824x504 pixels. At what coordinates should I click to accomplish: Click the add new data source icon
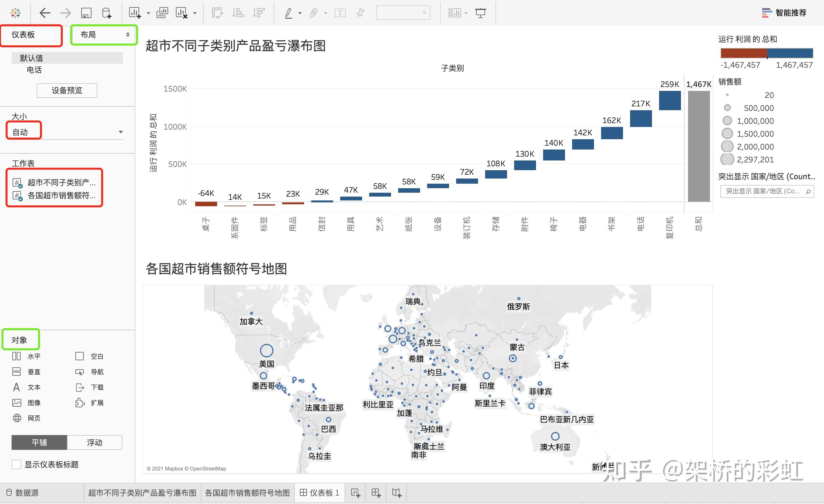point(107,13)
